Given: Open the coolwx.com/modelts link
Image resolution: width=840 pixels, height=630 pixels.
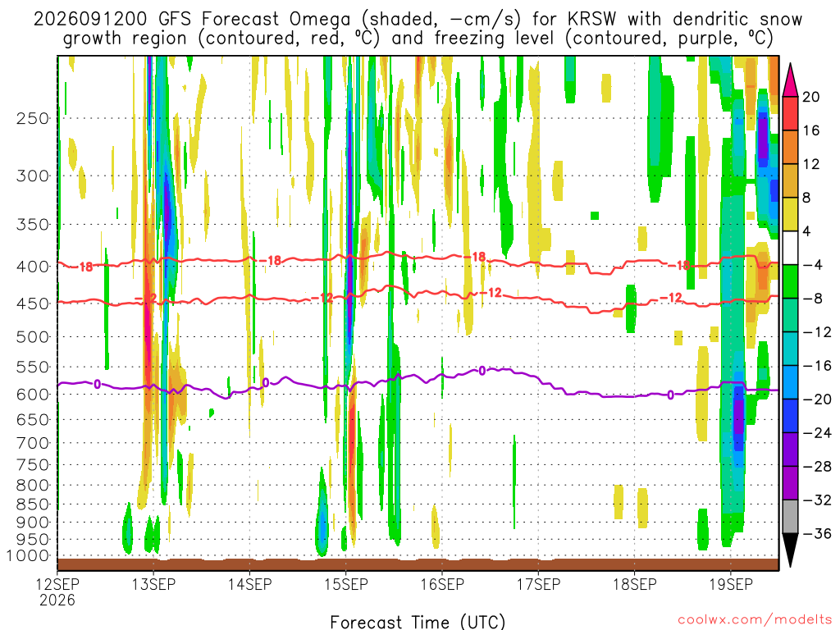Looking at the screenshot, I should point(755,620).
